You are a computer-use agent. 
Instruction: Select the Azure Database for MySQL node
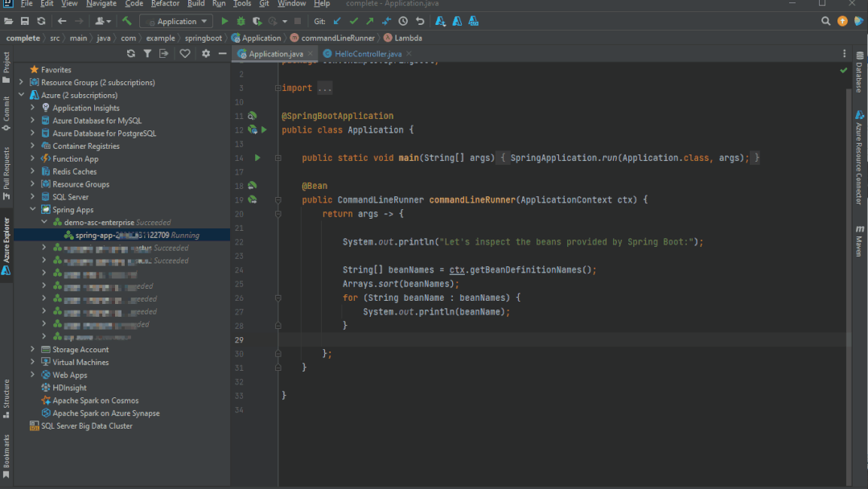point(97,120)
